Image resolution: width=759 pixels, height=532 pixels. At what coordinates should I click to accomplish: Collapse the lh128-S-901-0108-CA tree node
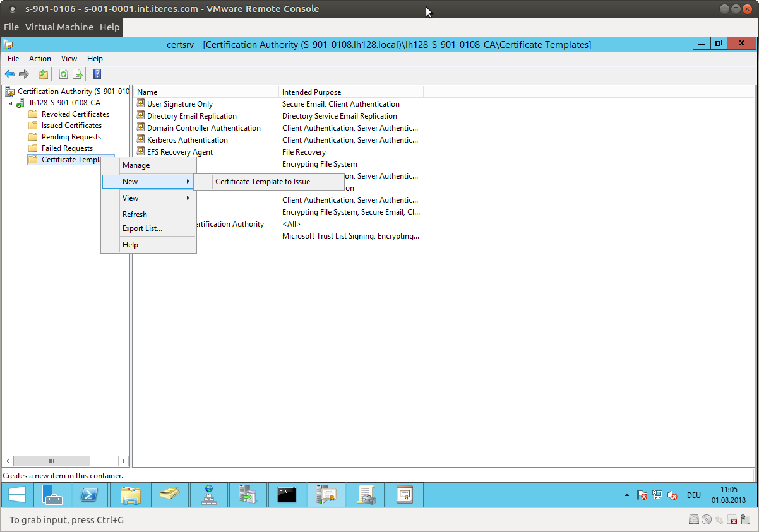[x=10, y=103]
